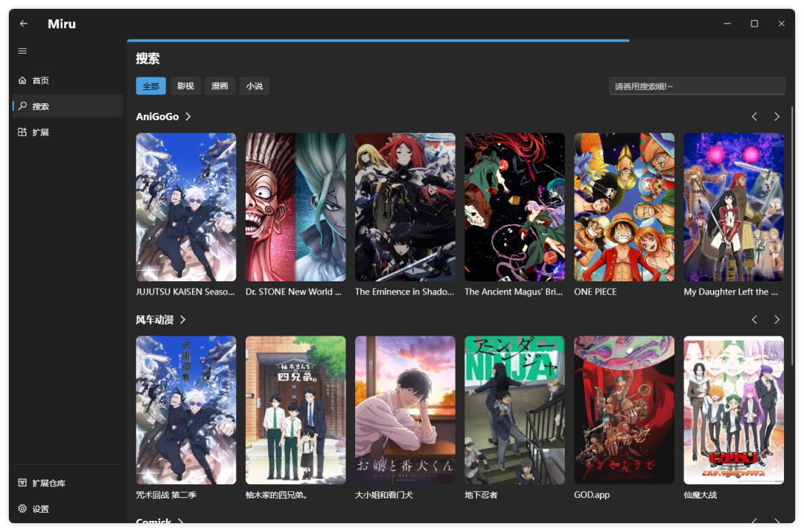The width and height of the screenshot is (804, 532).
Task: Open the JUJUTSU KAISEN Season poster
Action: point(186,207)
